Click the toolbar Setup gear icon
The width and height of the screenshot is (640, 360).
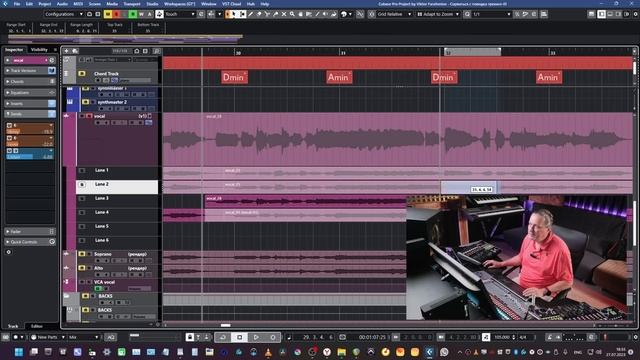[636, 14]
